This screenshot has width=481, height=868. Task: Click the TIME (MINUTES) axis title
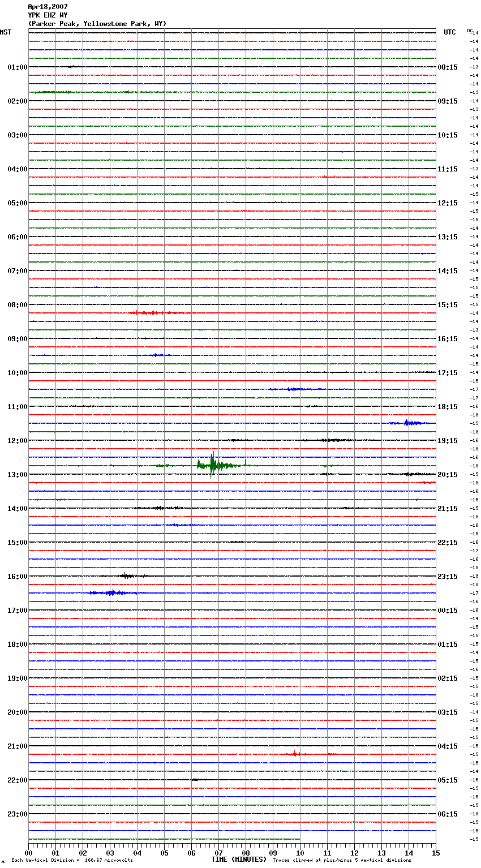click(239, 860)
